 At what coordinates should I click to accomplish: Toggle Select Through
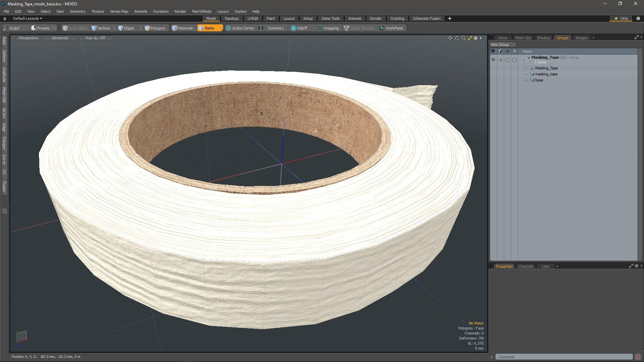(359, 28)
